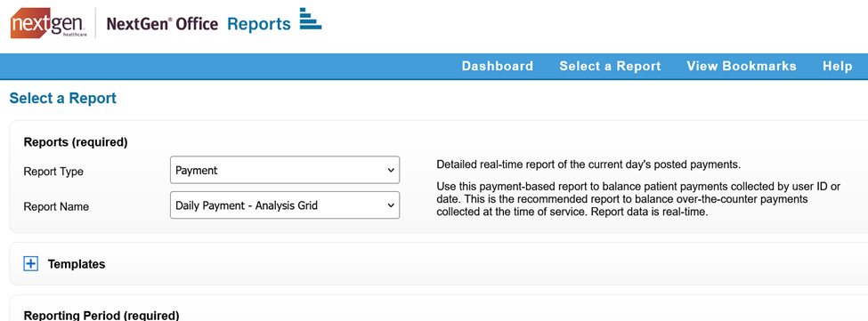This screenshot has height=321, width=868.
Task: Click the Reports bar chart icon
Action: pos(310,19)
